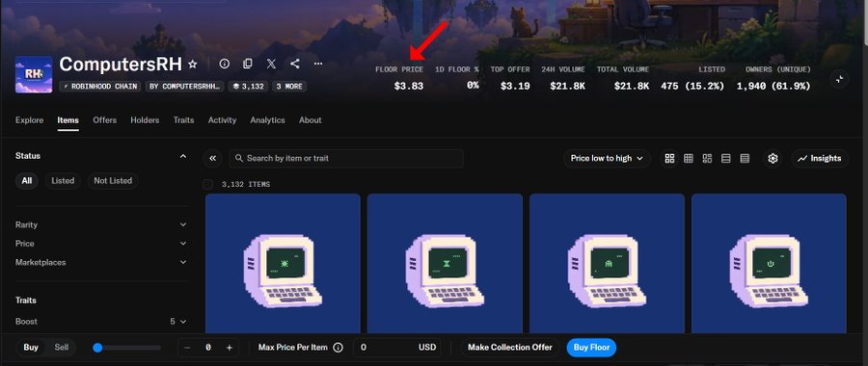This screenshot has width=868, height=366.
Task: Open the X (Twitter) link icon
Action: [x=271, y=64]
